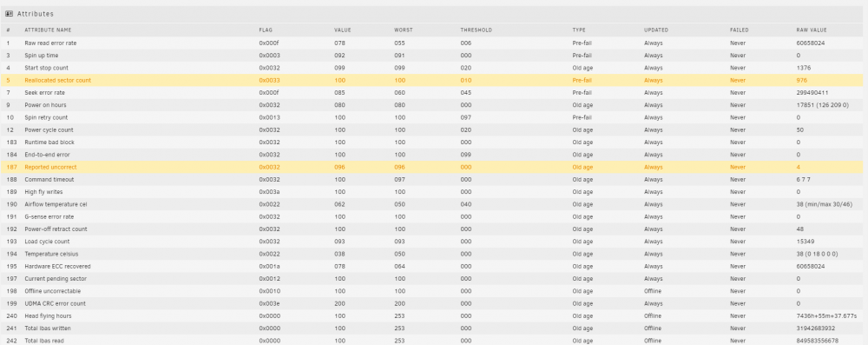Image resolution: width=868 pixels, height=345 pixels.
Task: Select the High fly writes attribute
Action: 43,192
